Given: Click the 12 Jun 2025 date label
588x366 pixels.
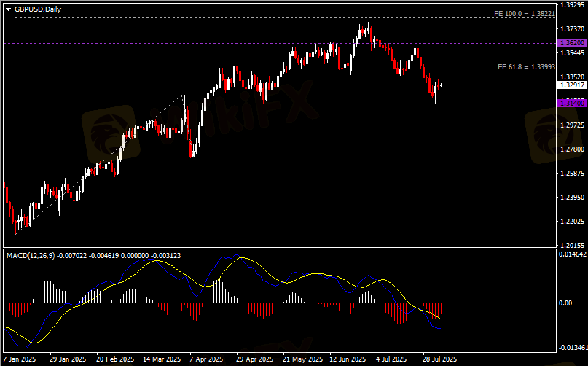Looking at the screenshot, I should [x=348, y=359].
